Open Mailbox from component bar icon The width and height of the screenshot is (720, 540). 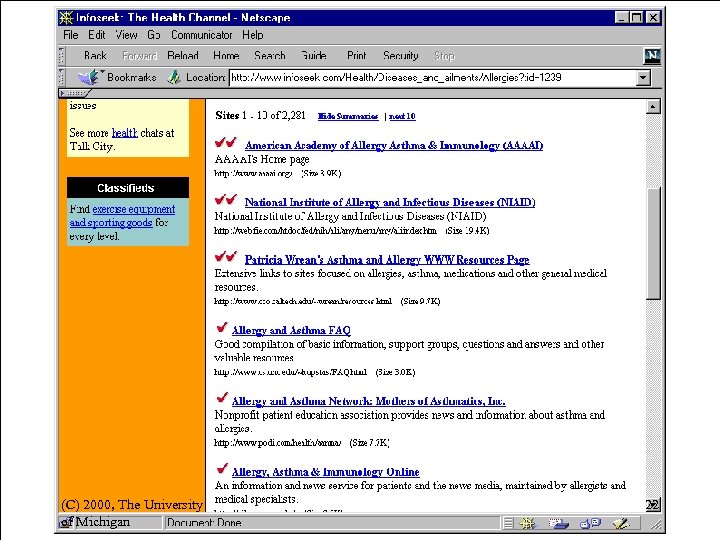point(558,523)
